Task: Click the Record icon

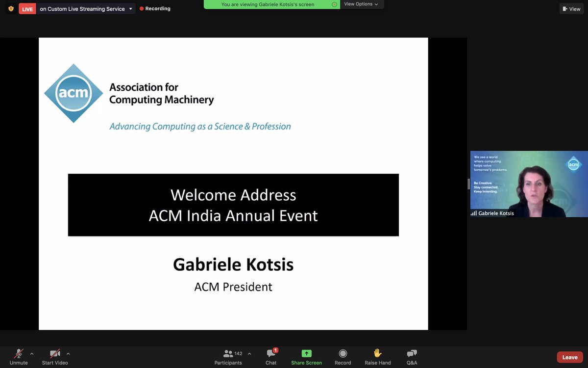Action: point(343,353)
